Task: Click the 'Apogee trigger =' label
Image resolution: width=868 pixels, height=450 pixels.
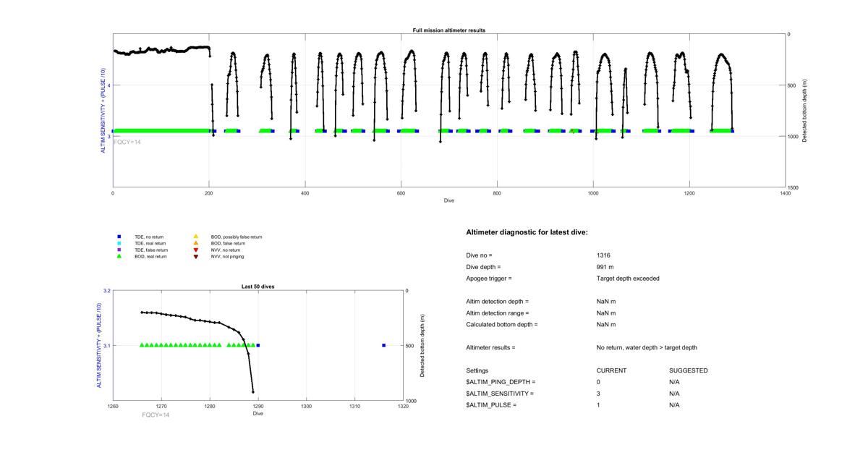Action: [x=488, y=279]
